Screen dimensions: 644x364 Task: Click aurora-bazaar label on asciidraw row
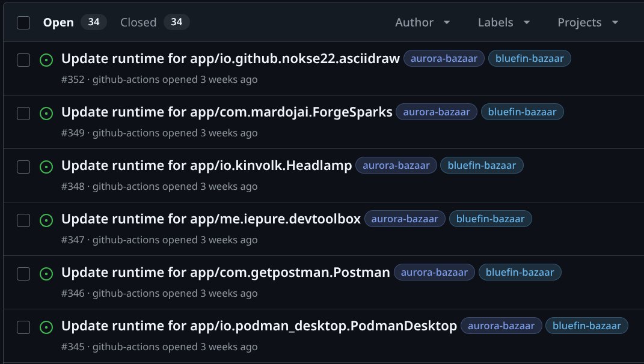[x=444, y=58]
